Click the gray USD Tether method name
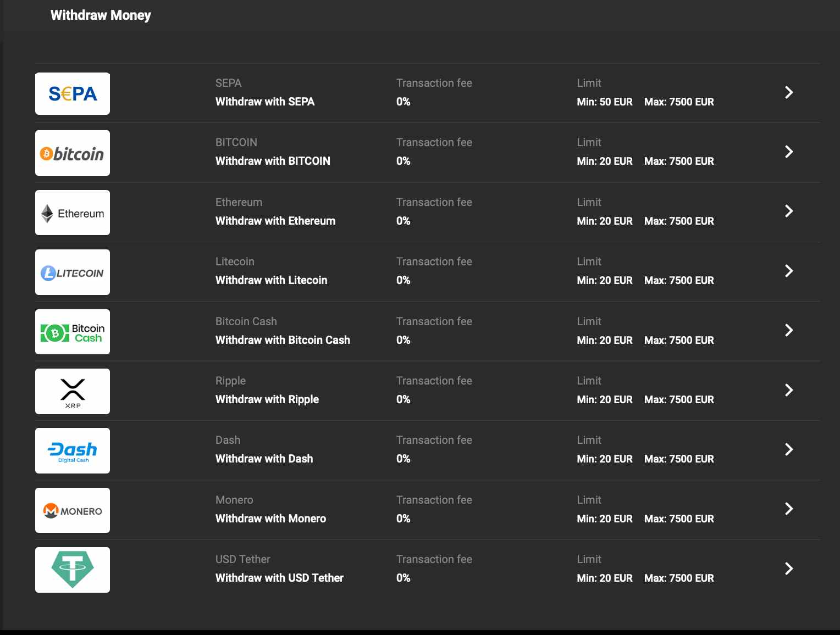 tap(243, 559)
